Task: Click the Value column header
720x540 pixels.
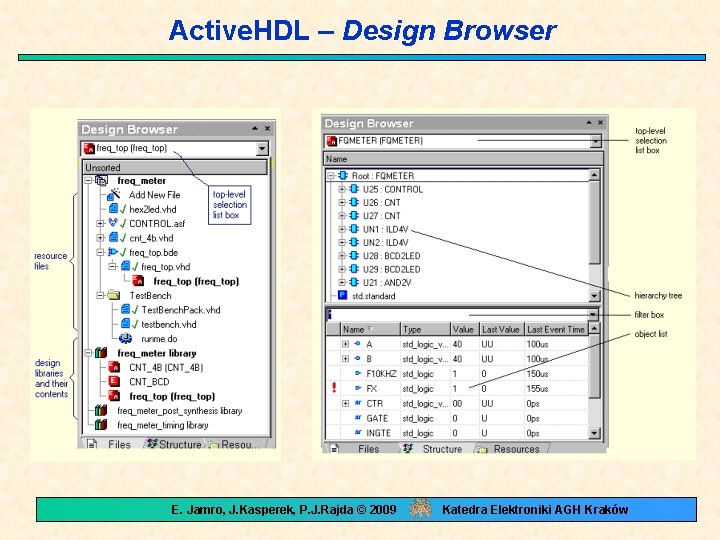Action: 464,329
